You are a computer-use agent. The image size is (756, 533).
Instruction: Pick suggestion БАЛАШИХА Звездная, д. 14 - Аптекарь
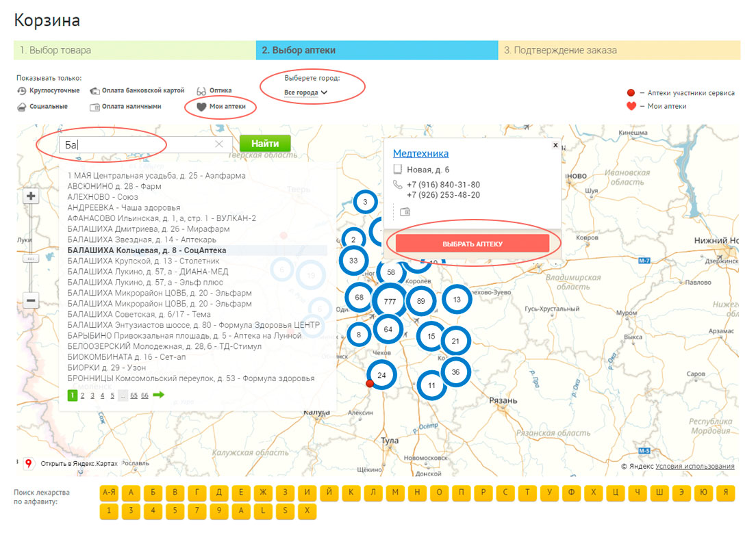coord(142,239)
